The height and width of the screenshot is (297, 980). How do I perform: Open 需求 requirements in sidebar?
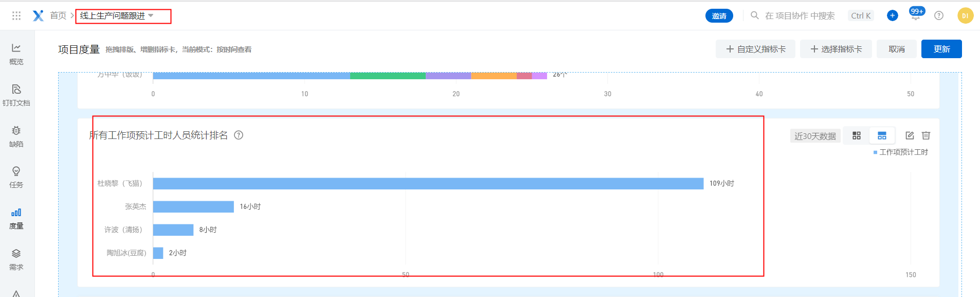16,259
